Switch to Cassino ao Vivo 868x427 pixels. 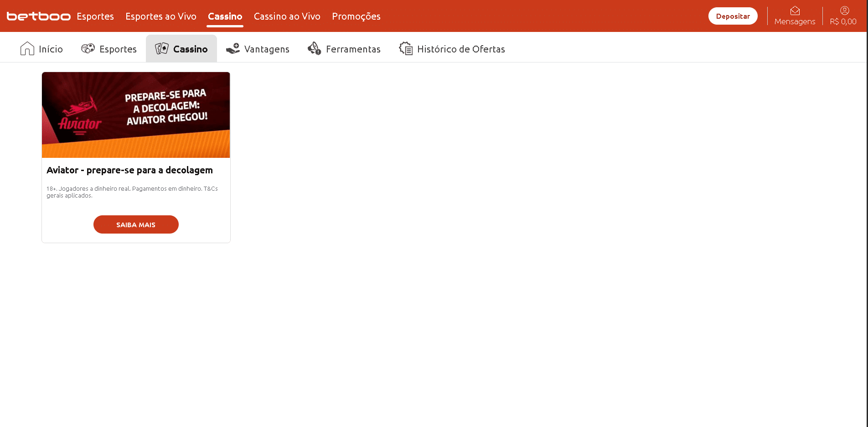click(287, 16)
